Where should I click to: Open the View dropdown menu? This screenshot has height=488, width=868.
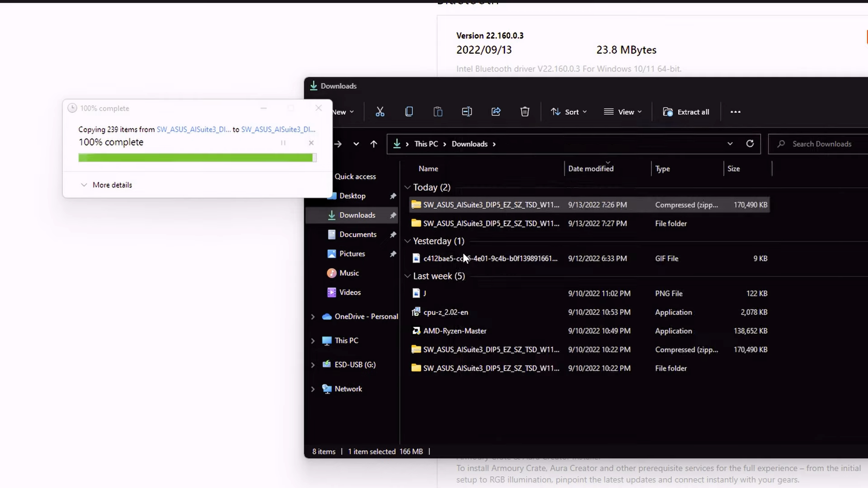[x=623, y=112]
